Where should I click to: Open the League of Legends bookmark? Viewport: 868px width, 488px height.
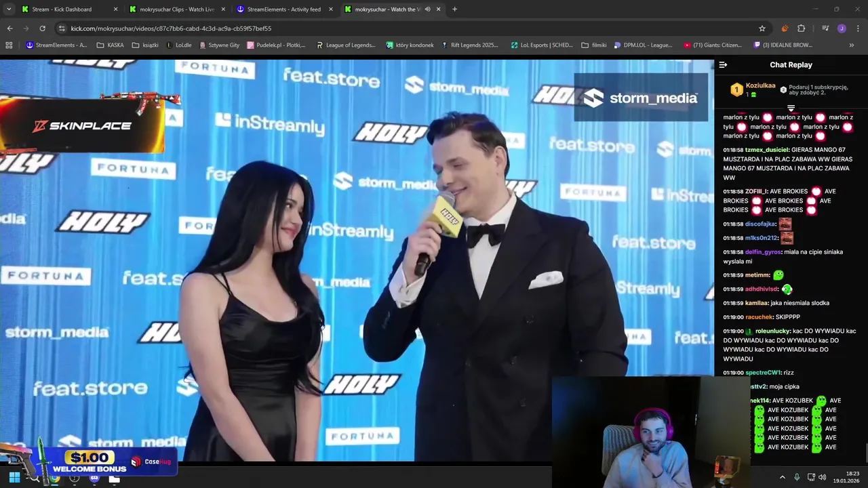point(345,45)
